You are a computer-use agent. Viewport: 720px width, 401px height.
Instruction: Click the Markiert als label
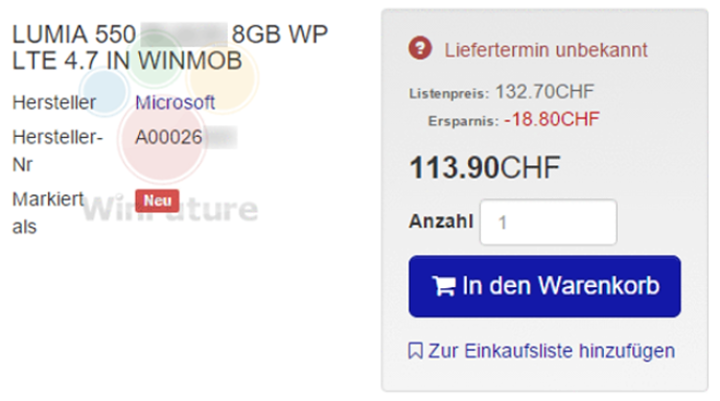tap(48, 213)
